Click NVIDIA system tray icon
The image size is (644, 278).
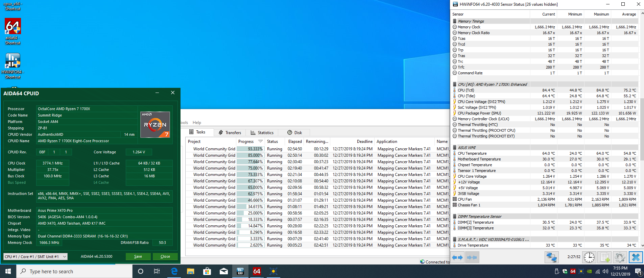click(589, 271)
